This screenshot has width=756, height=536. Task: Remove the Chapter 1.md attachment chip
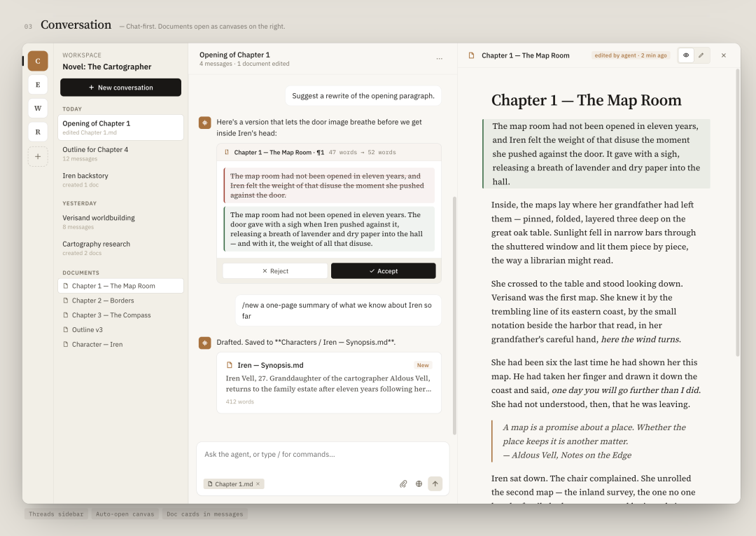click(x=258, y=484)
